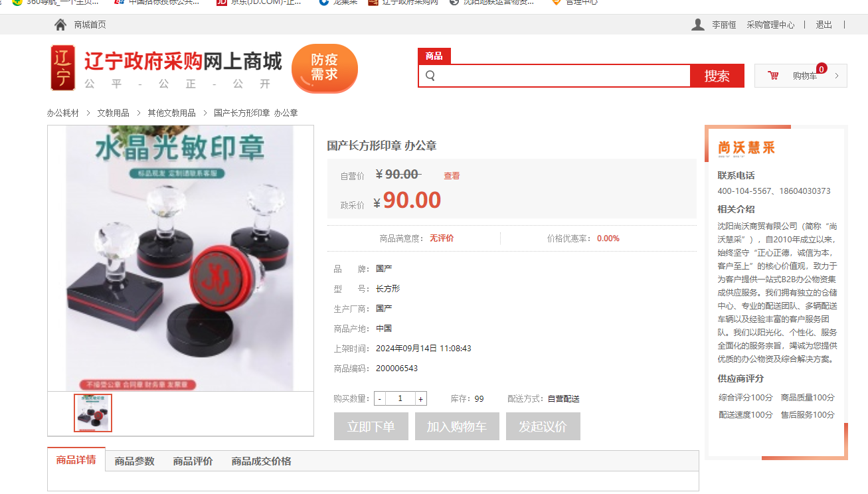Screen dimensions: 868x494
Task: Click the 辽宁政府采购网上商城 logo
Action: click(x=167, y=68)
